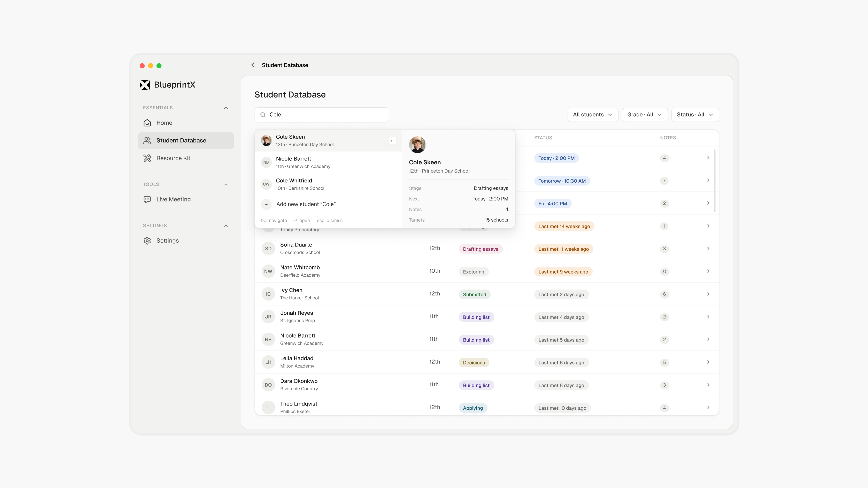
Task: Click the Student Database breadcrumb title
Action: coord(285,65)
